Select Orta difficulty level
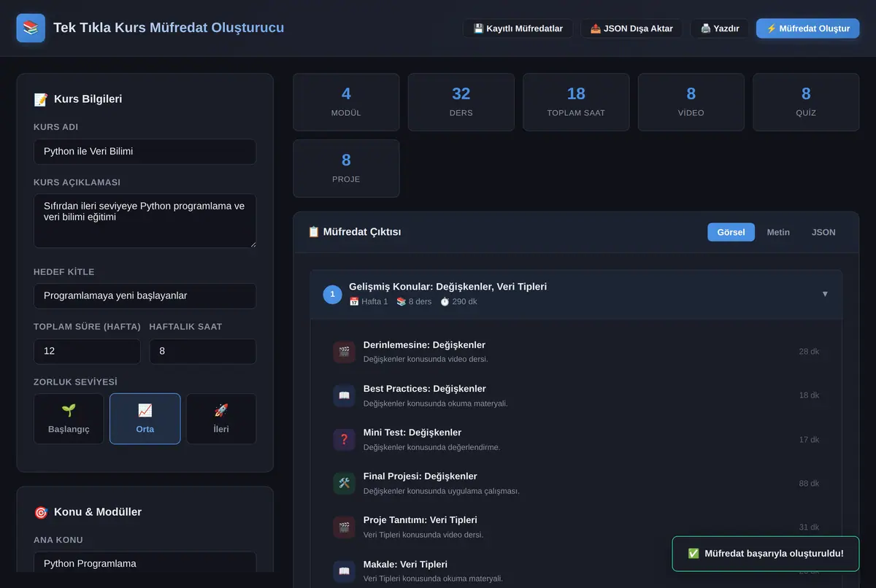 [145, 419]
